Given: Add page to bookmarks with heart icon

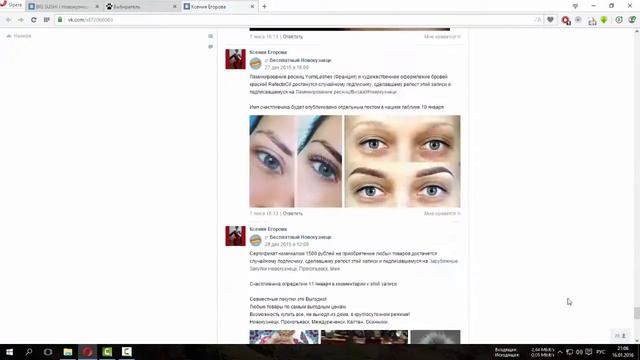Looking at the screenshot, I should pyautogui.click(x=550, y=20).
